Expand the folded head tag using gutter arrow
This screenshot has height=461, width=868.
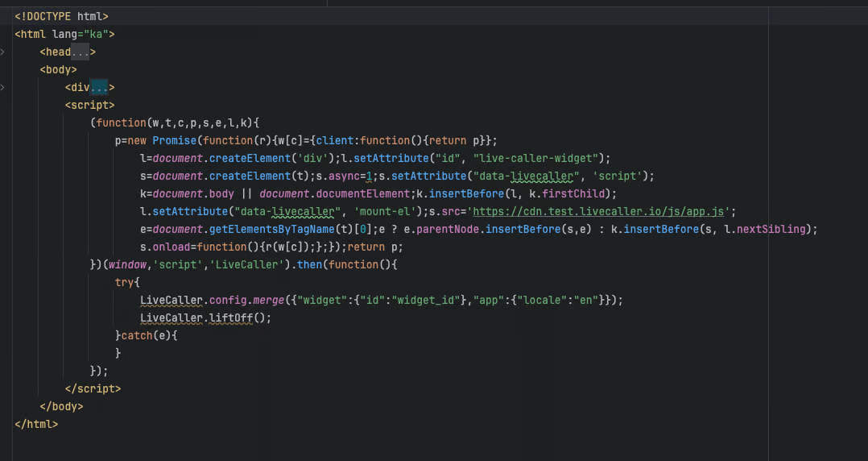tap(3, 52)
